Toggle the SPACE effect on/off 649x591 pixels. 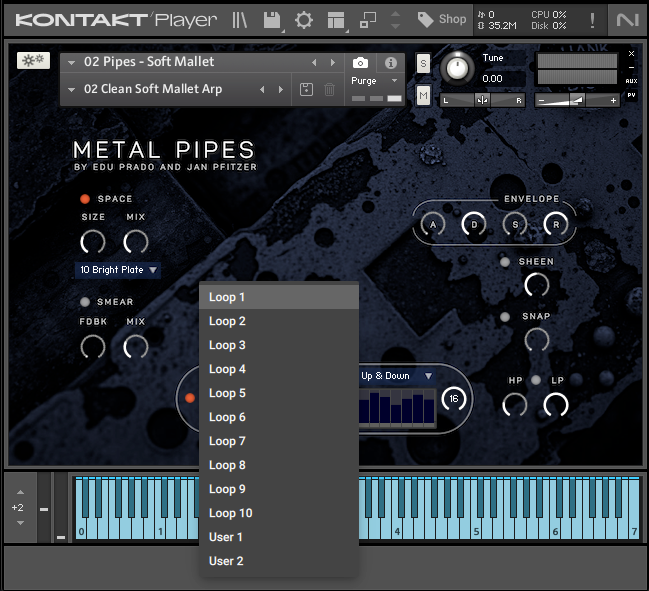(x=85, y=199)
